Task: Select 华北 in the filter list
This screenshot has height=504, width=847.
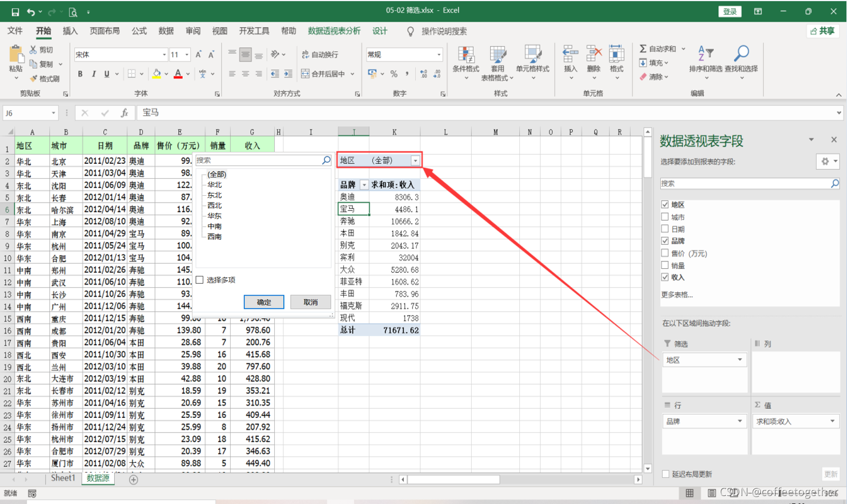Action: tap(215, 185)
